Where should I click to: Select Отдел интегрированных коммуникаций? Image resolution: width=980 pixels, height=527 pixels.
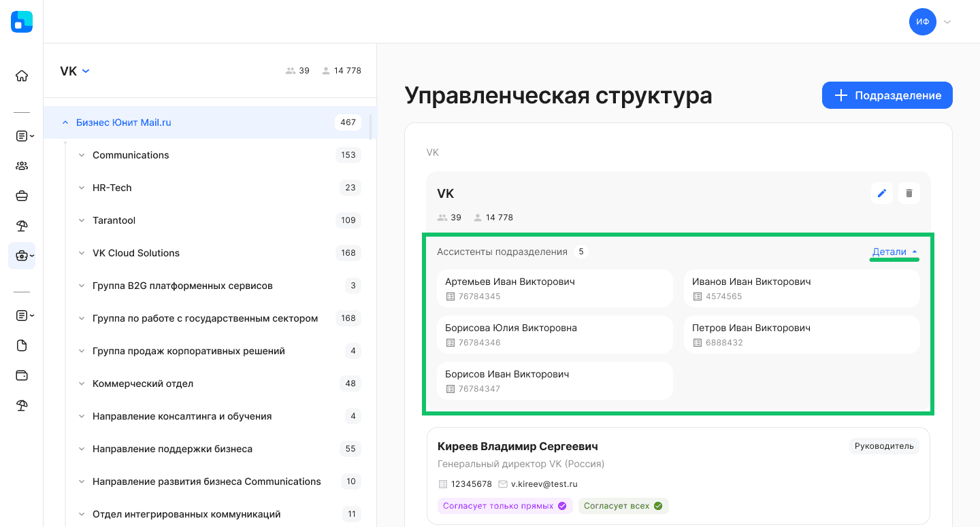(186, 514)
